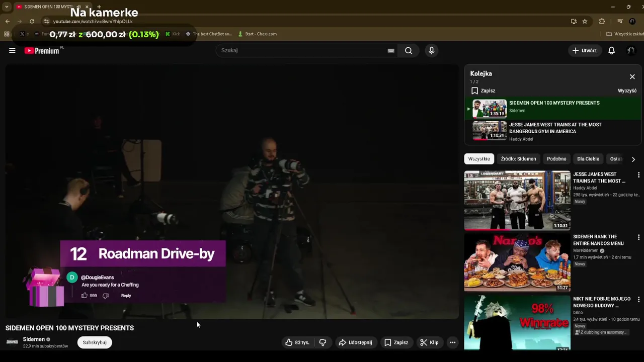Screen dimensions: 644x362
Task: Select the Podobne filter chip
Action: pos(556,159)
